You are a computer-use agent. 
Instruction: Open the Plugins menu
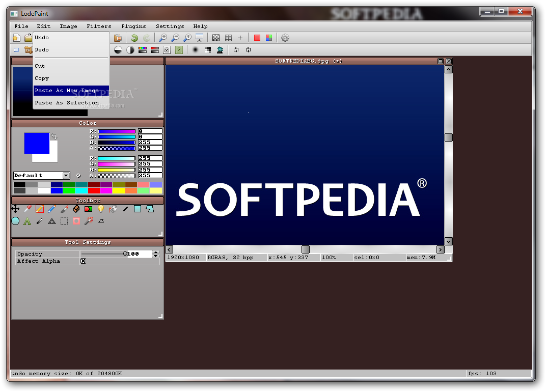(133, 26)
